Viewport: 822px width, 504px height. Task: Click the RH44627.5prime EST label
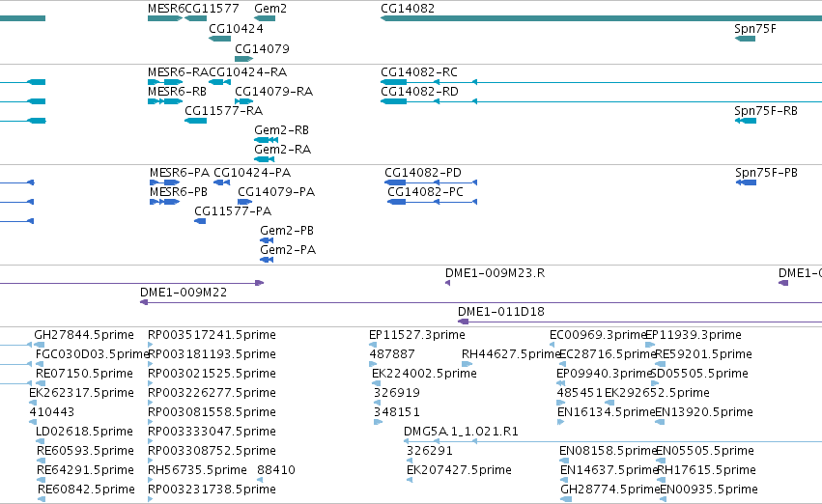click(x=511, y=354)
